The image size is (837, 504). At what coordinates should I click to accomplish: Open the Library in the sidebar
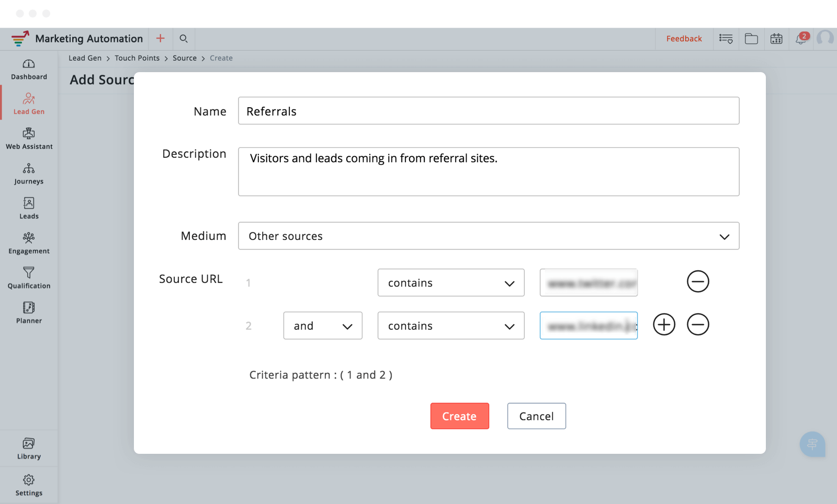pos(29,449)
